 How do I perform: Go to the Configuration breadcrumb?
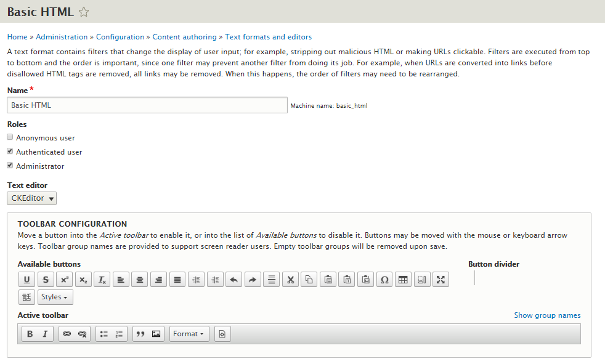click(120, 37)
